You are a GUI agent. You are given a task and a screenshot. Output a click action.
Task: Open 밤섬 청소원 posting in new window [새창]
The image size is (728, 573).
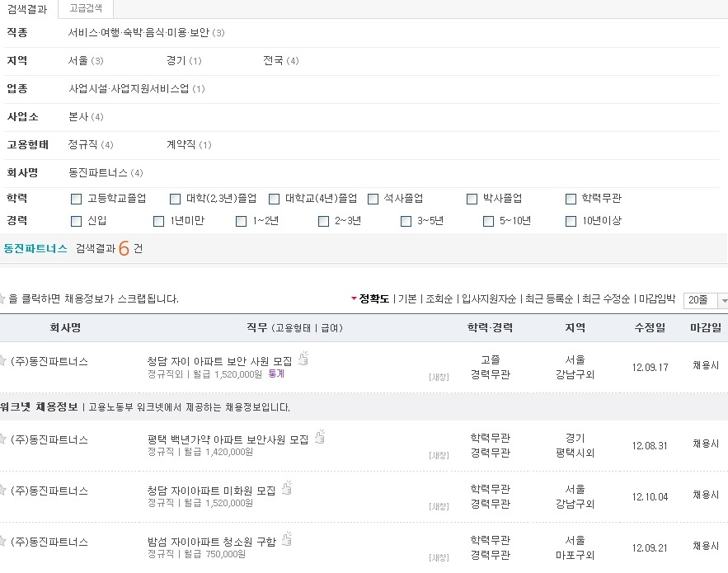439,557
